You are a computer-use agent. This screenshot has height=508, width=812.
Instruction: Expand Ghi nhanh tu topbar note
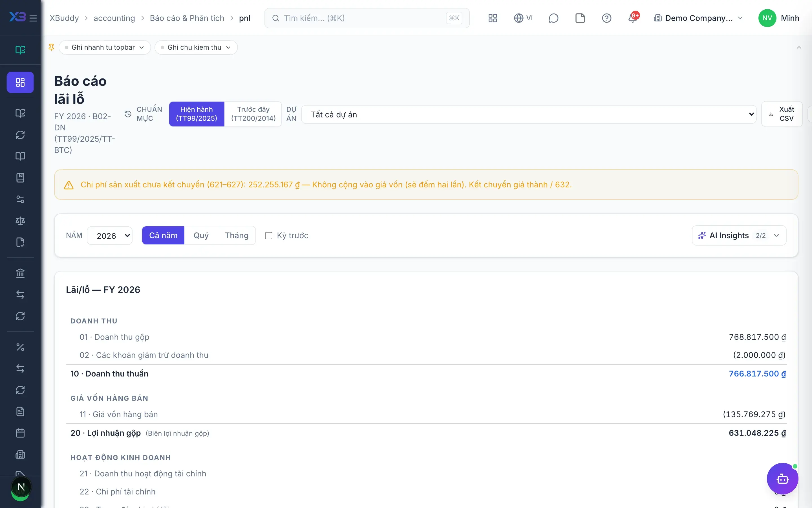click(105, 47)
